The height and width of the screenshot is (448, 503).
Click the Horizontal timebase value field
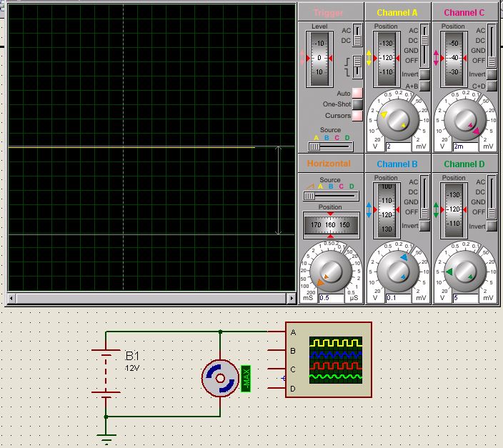click(x=331, y=297)
